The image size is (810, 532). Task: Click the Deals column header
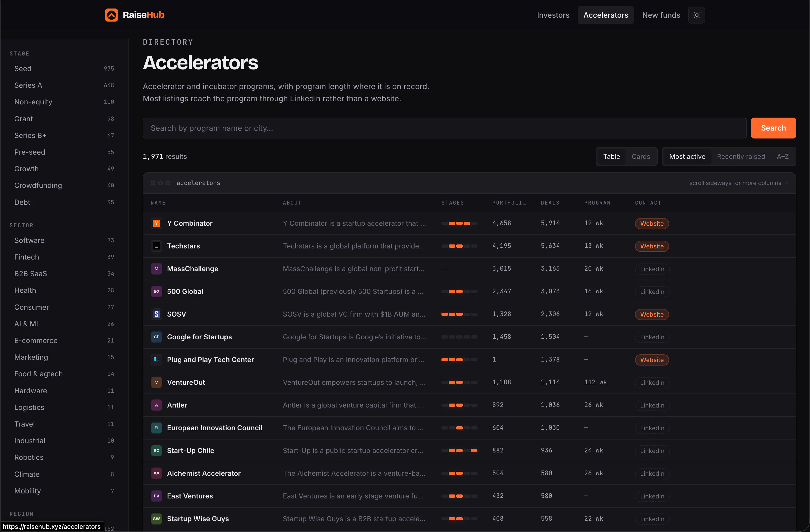click(x=550, y=203)
